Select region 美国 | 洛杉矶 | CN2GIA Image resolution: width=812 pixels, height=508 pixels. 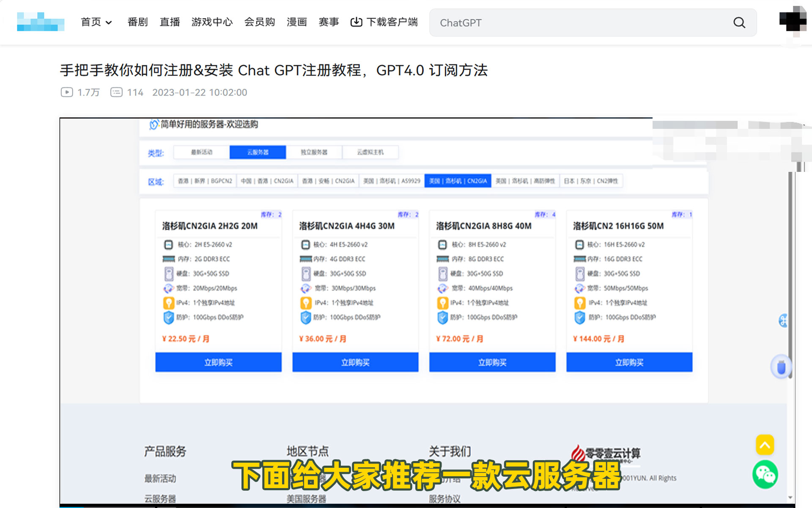(458, 181)
